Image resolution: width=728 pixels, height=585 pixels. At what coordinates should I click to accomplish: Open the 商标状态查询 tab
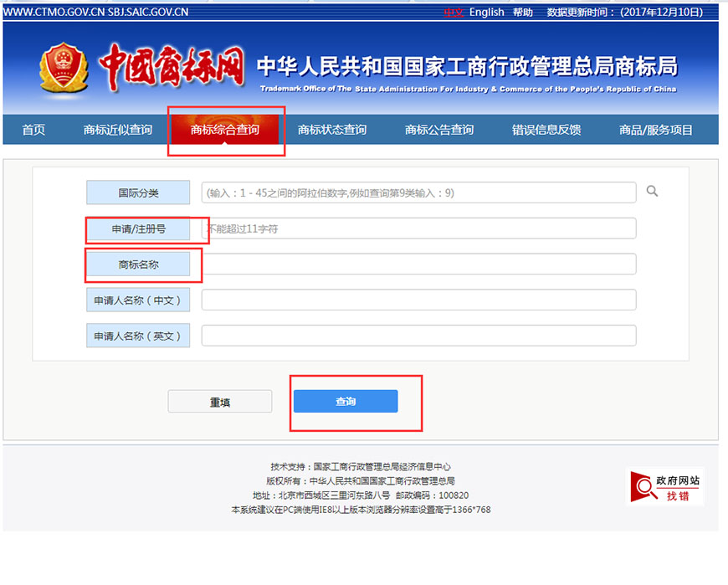point(332,130)
